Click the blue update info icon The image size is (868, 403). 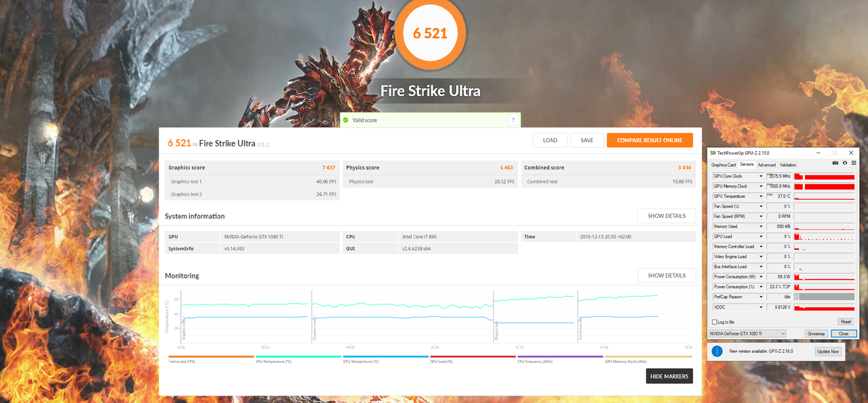point(717,351)
